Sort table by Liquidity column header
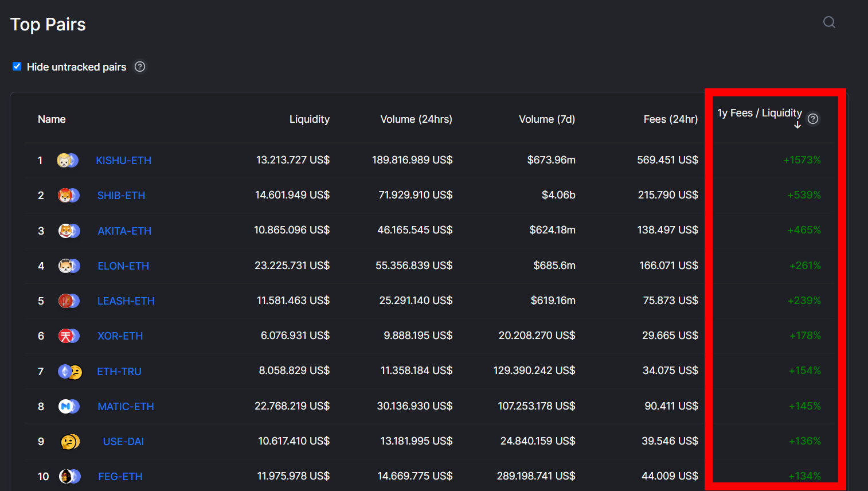 click(309, 119)
